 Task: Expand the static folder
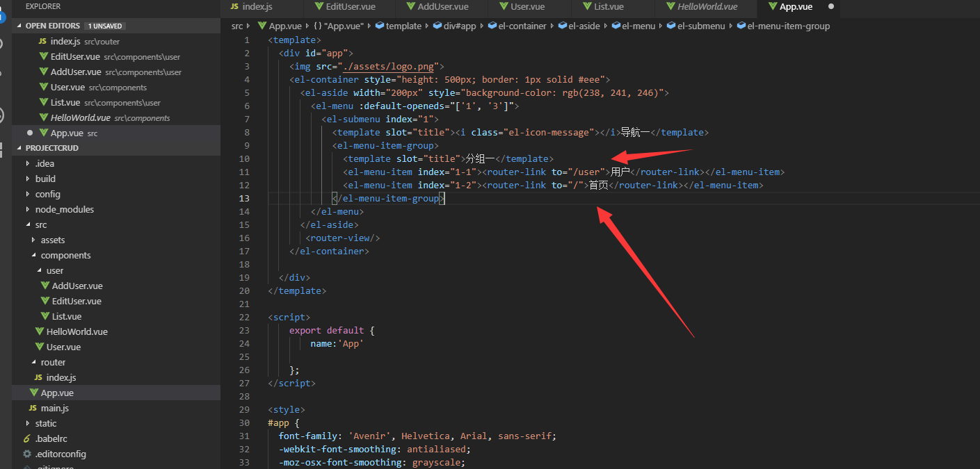[x=29, y=423]
